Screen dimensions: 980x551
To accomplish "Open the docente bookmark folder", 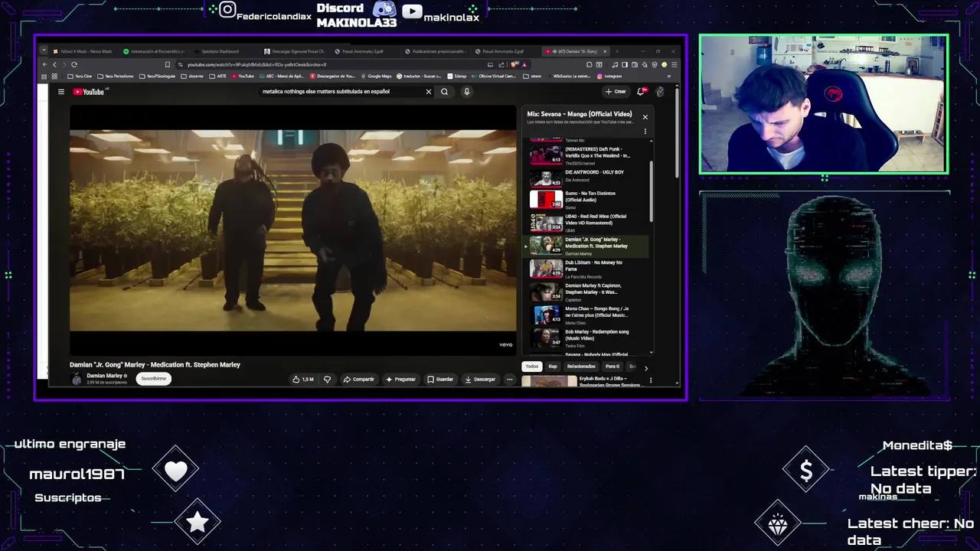I will (193, 77).
